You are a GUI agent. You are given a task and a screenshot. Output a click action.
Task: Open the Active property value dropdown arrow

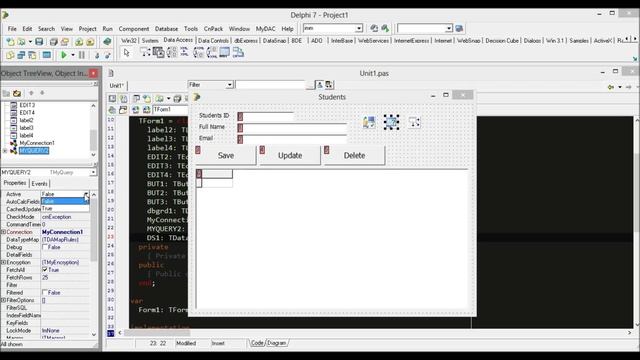(86, 194)
